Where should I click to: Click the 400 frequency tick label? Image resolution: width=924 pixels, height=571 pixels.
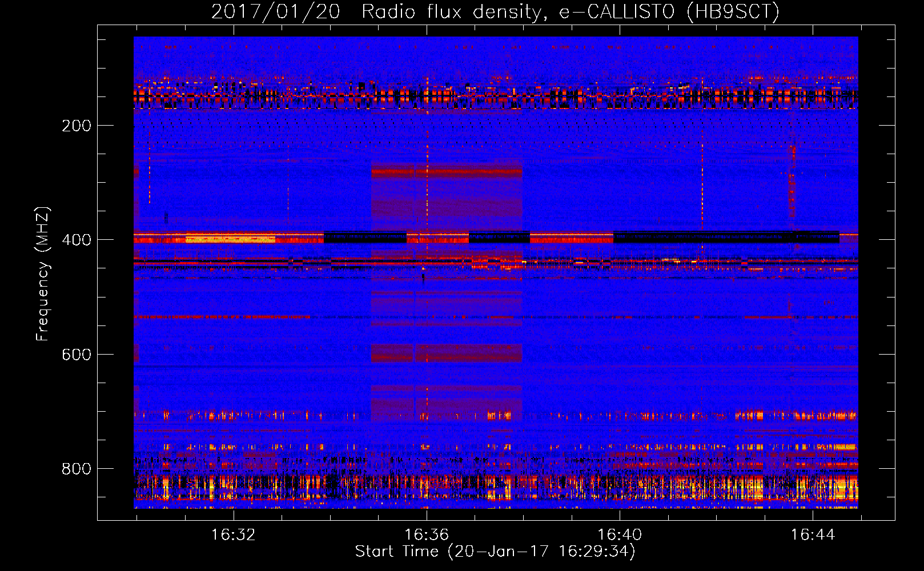point(77,240)
